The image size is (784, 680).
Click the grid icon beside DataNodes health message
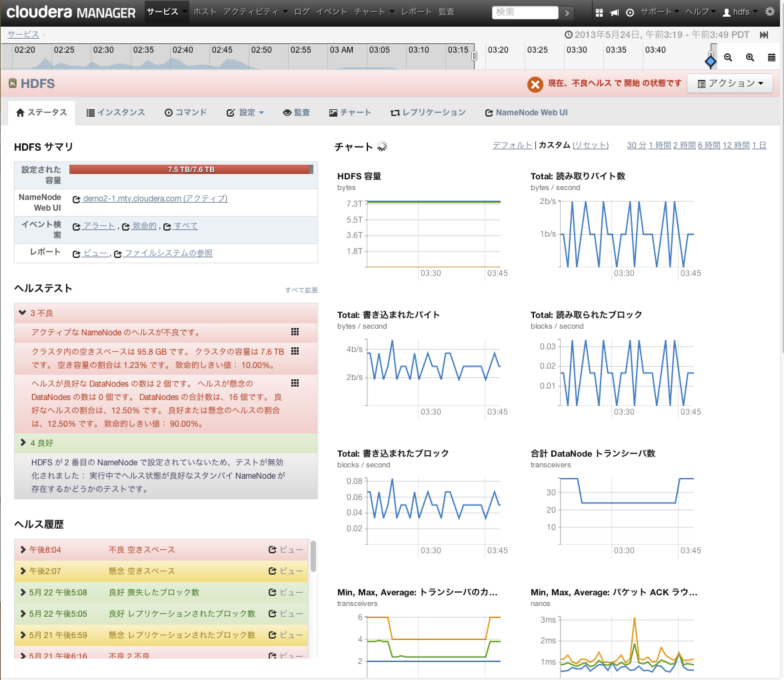tap(295, 383)
